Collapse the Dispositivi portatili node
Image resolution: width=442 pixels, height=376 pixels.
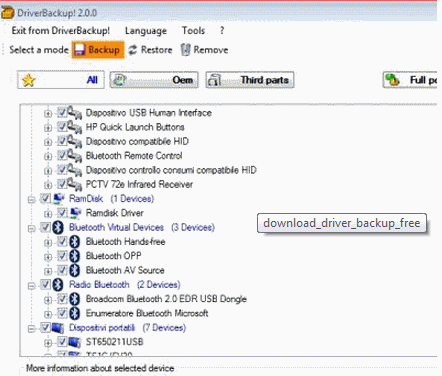click(32, 329)
